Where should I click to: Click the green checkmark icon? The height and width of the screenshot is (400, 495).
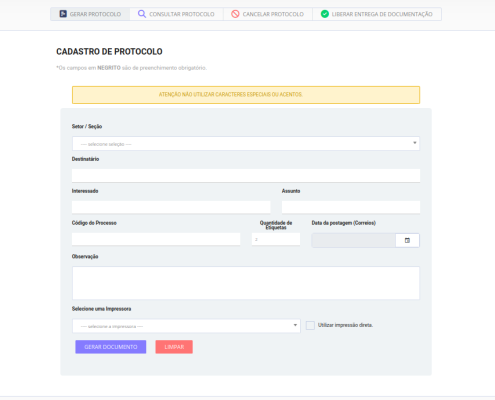(325, 14)
